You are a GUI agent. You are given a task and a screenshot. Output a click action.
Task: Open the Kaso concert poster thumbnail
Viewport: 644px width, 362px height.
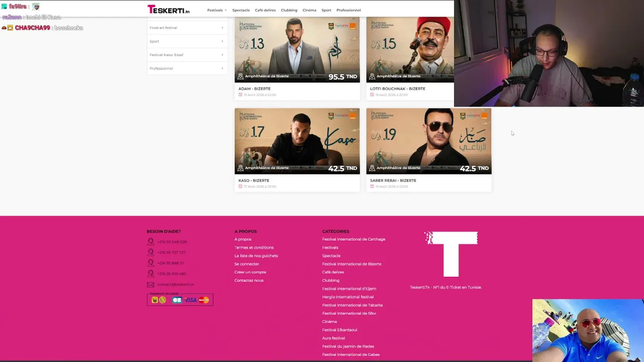tap(297, 141)
